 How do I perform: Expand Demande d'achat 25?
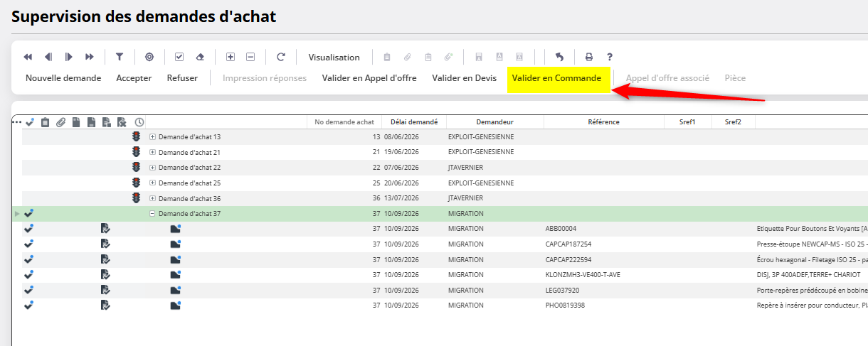coord(152,183)
